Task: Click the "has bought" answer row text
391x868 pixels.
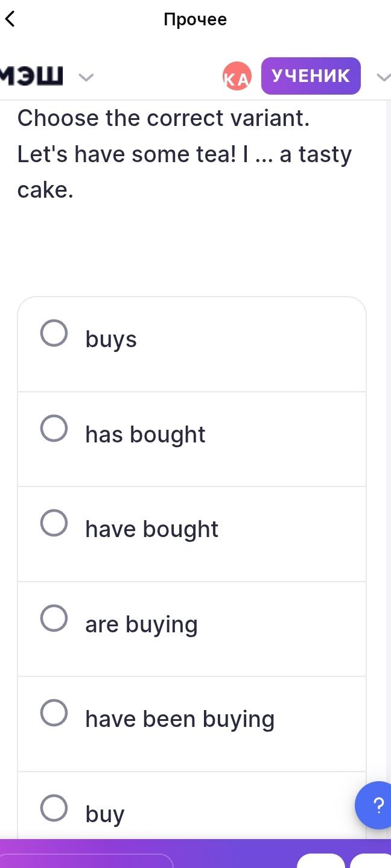Action: [x=145, y=435]
